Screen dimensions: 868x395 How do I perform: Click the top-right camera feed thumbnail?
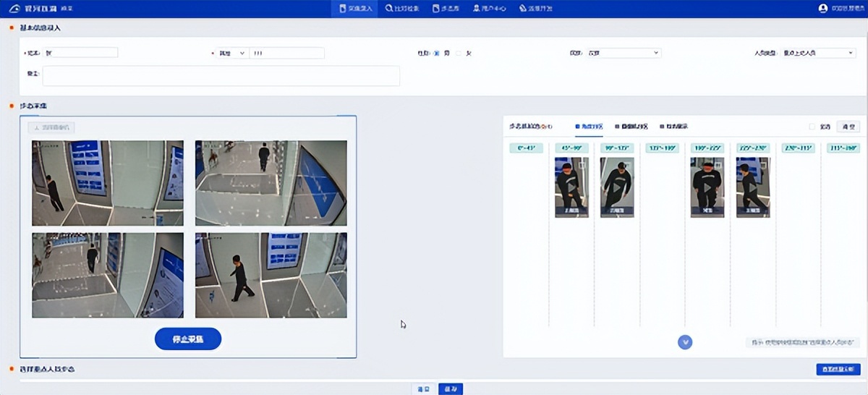(271, 183)
